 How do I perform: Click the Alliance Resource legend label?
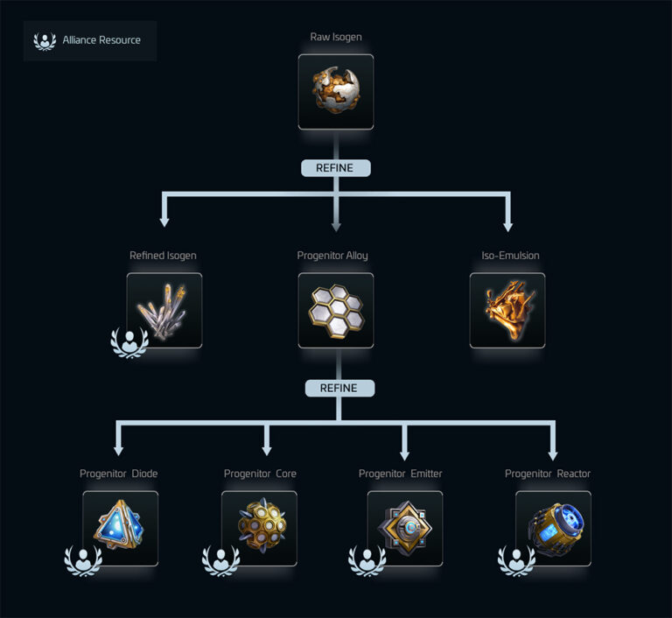(101, 40)
